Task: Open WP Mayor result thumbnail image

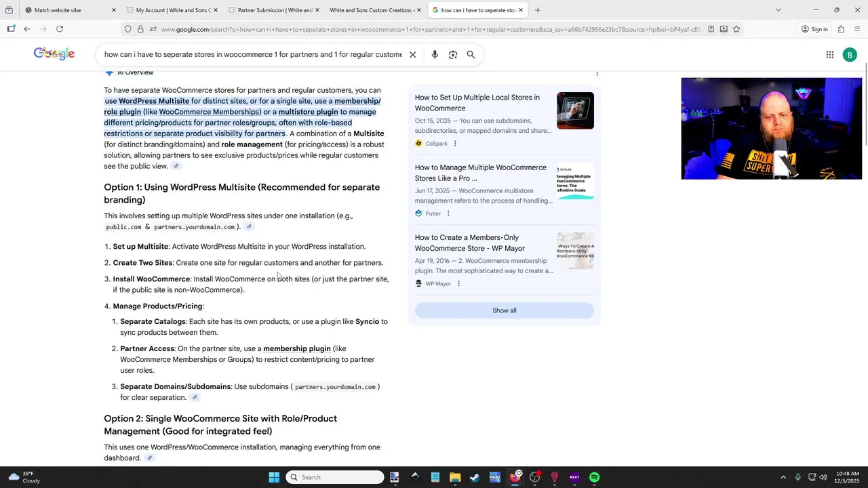Action: pos(575,250)
